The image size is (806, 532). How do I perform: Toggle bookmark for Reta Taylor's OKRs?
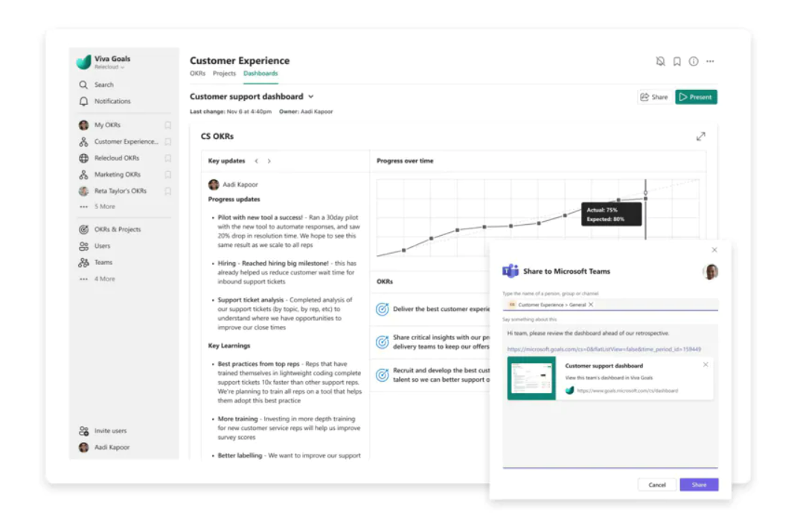(167, 190)
